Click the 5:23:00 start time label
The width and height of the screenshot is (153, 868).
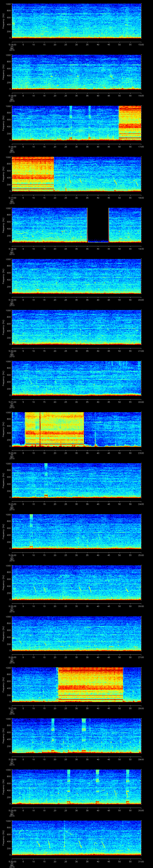click(12, 504)
